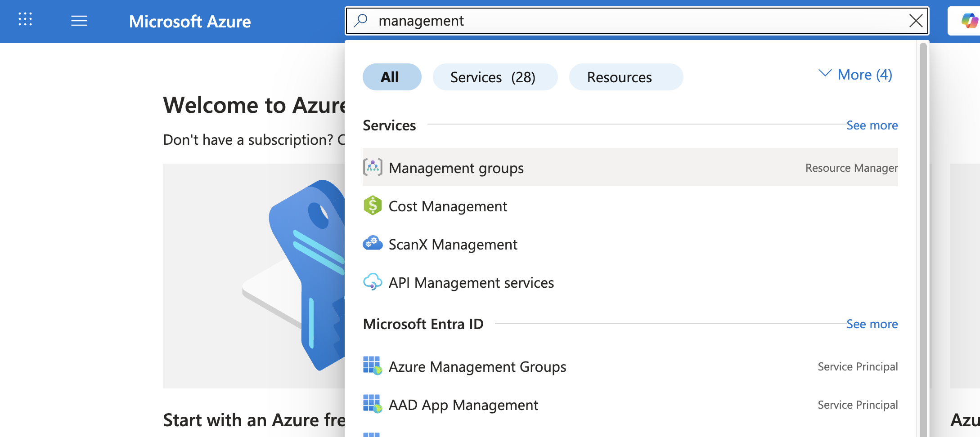This screenshot has width=980, height=437.
Task: Click the Management groups icon
Action: 373,168
